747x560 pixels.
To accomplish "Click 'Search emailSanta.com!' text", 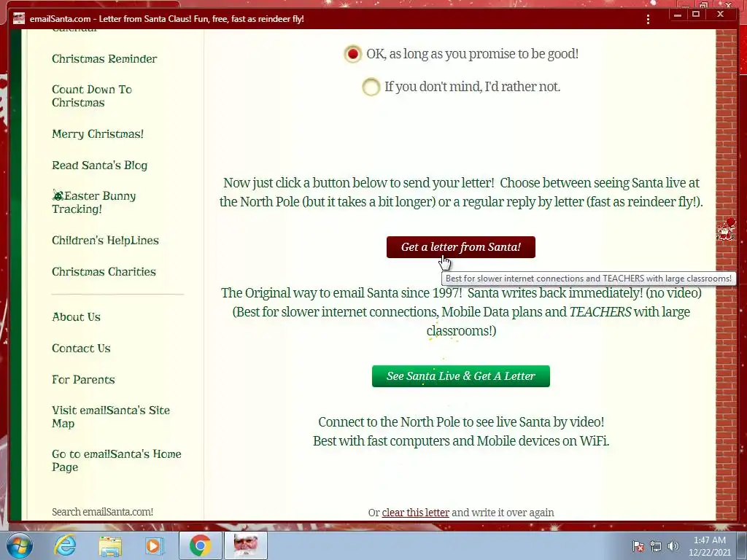I will pyautogui.click(x=102, y=512).
